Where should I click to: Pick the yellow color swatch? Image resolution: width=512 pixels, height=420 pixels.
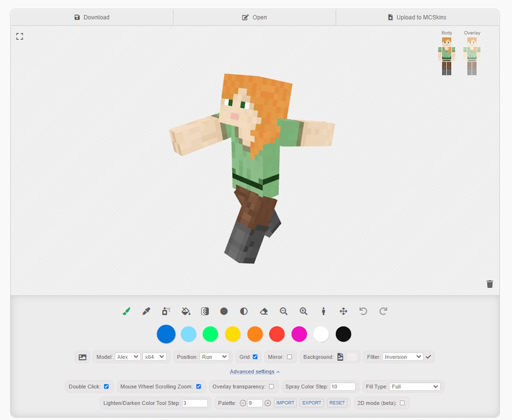(233, 334)
